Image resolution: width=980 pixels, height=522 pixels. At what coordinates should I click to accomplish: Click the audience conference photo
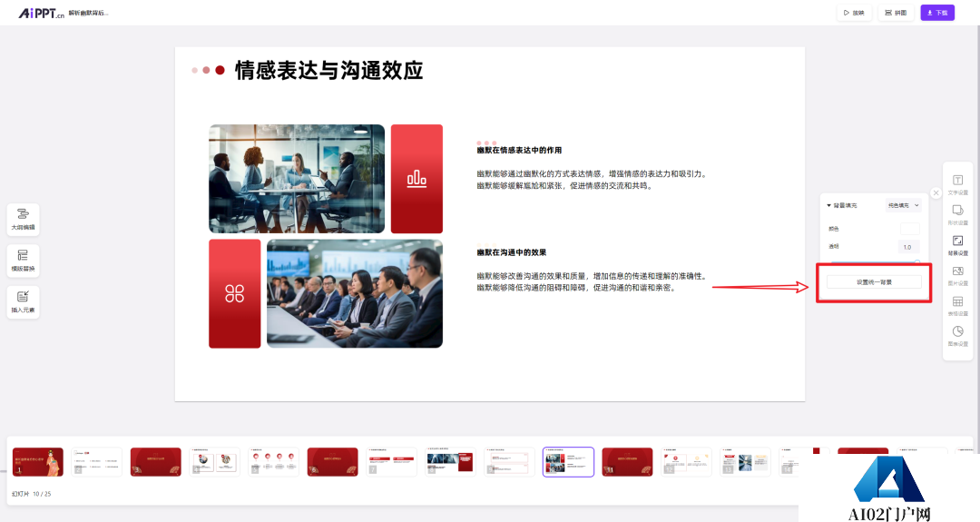(355, 294)
